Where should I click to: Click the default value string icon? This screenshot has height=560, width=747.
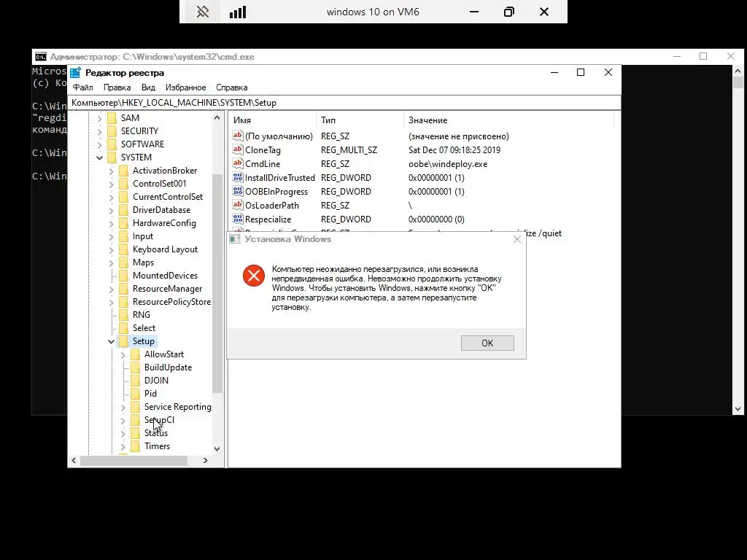tap(238, 136)
